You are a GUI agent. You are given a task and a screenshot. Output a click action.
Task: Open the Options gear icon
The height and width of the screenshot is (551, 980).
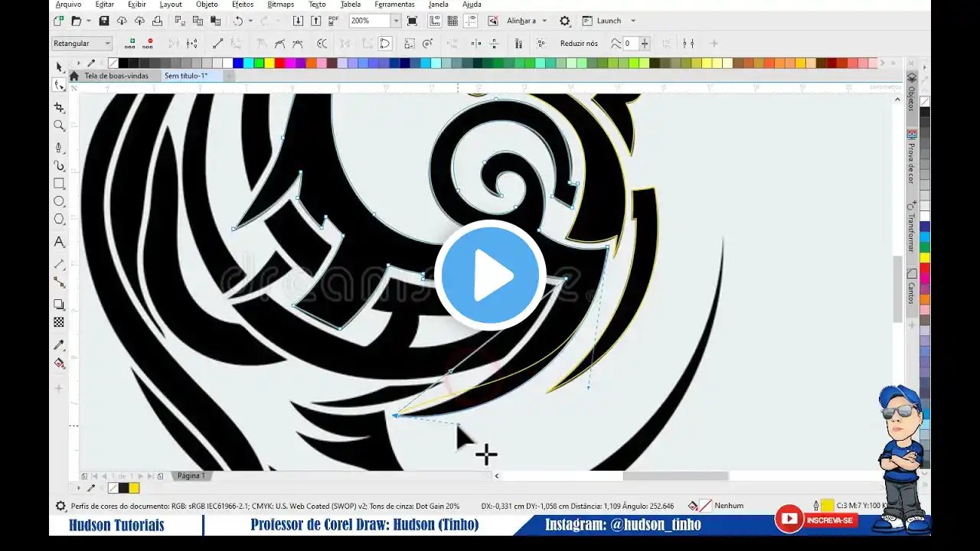pos(565,21)
